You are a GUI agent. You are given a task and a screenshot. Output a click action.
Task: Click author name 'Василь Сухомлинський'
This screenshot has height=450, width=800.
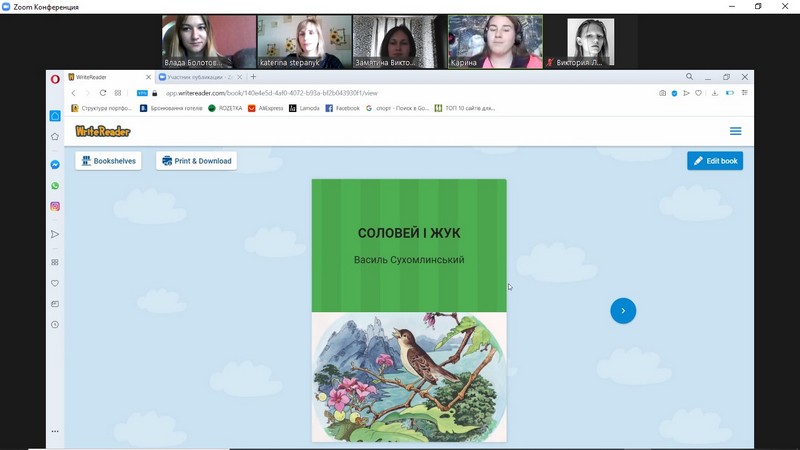[x=409, y=260]
